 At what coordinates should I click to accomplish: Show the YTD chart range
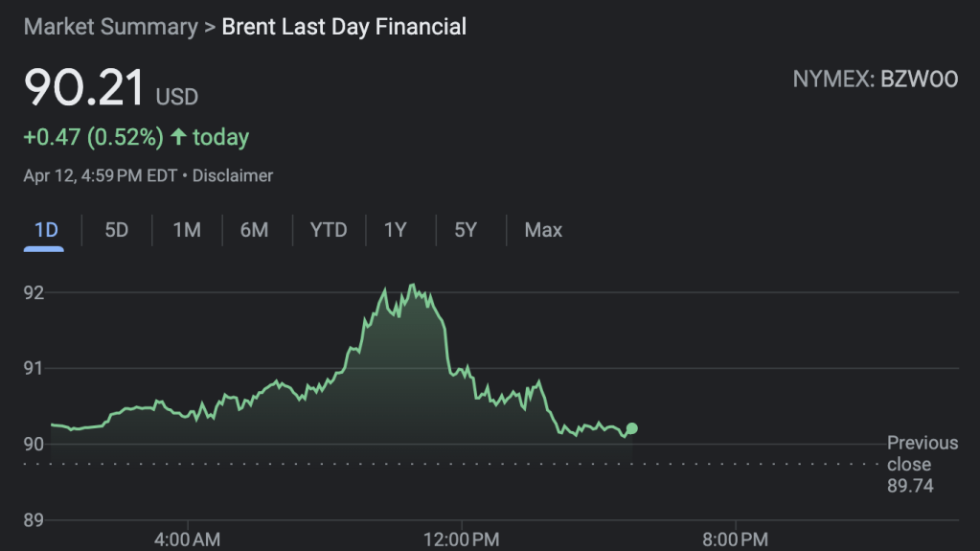(x=328, y=230)
